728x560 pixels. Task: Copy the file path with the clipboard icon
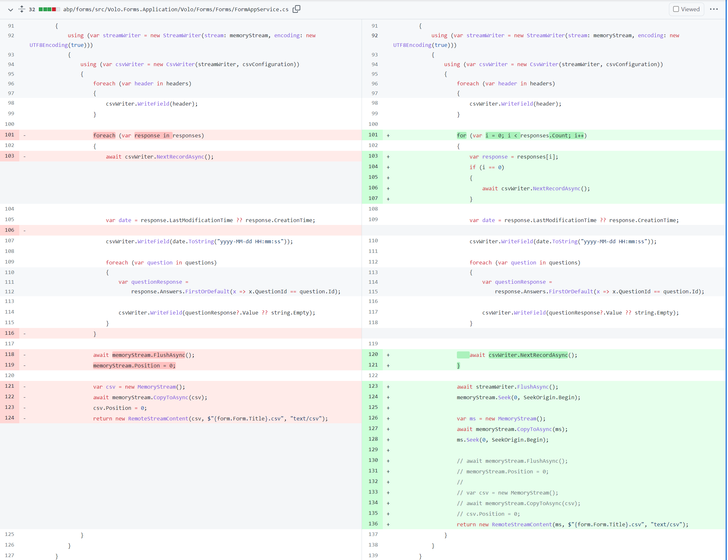point(296,9)
